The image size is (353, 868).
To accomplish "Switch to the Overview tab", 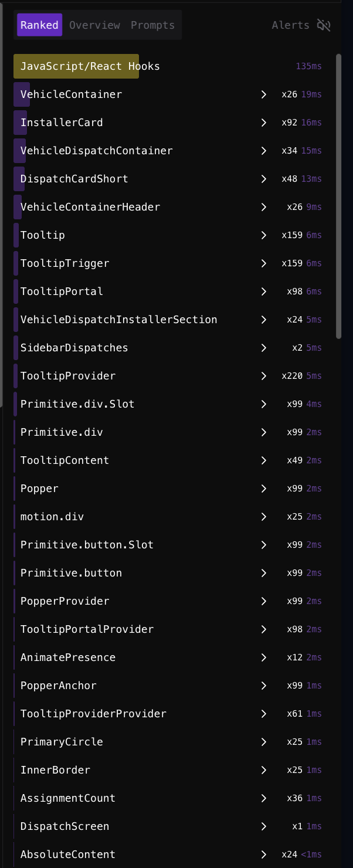I will pyautogui.click(x=94, y=25).
